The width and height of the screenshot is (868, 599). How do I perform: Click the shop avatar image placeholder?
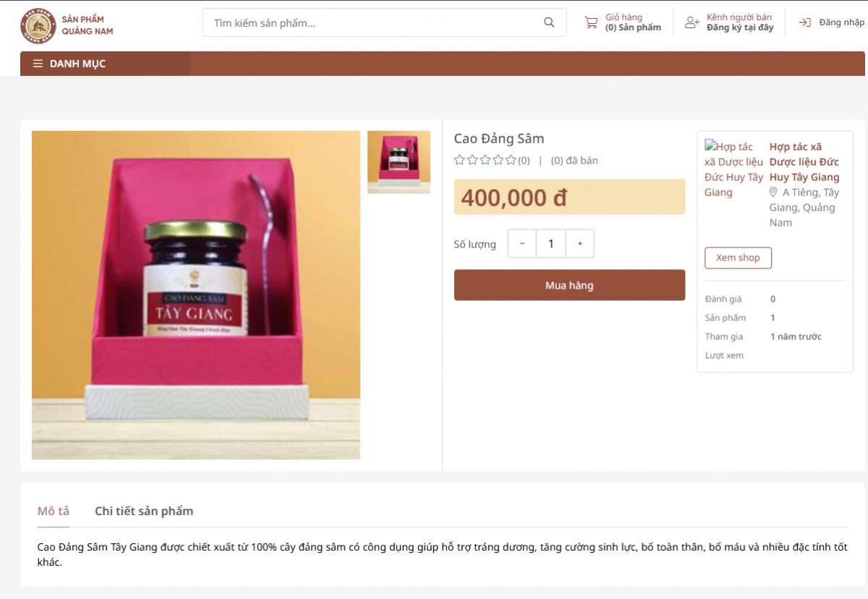click(x=733, y=169)
